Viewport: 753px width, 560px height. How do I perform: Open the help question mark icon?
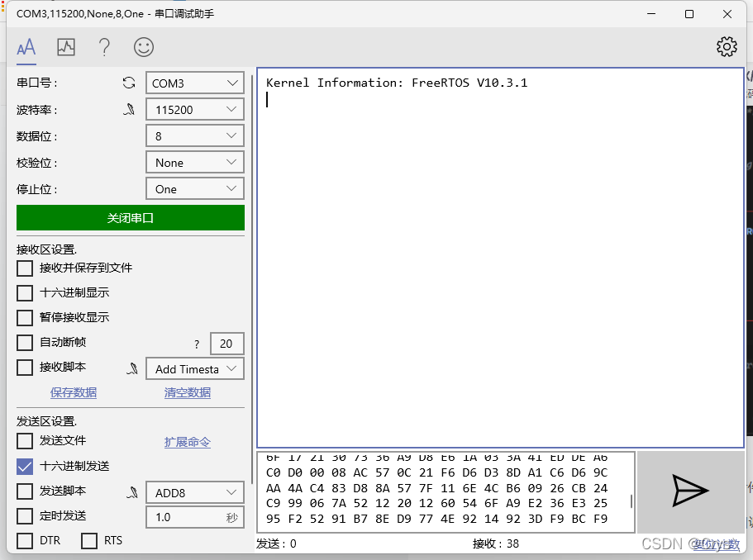pos(104,48)
